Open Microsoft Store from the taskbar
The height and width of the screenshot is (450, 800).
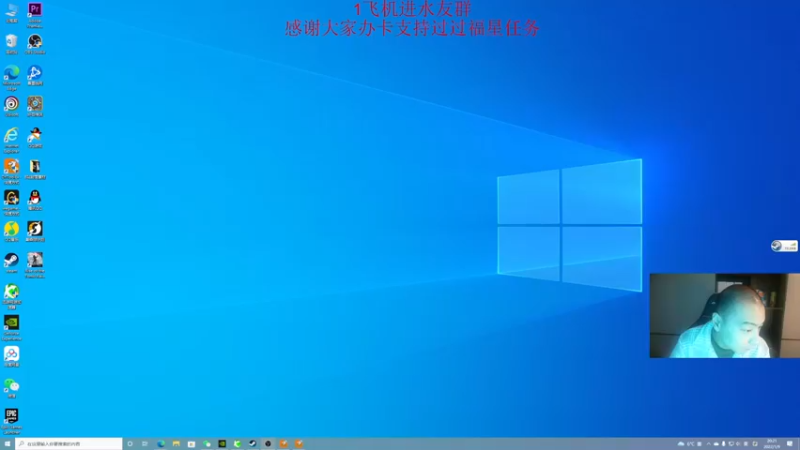[x=191, y=444]
